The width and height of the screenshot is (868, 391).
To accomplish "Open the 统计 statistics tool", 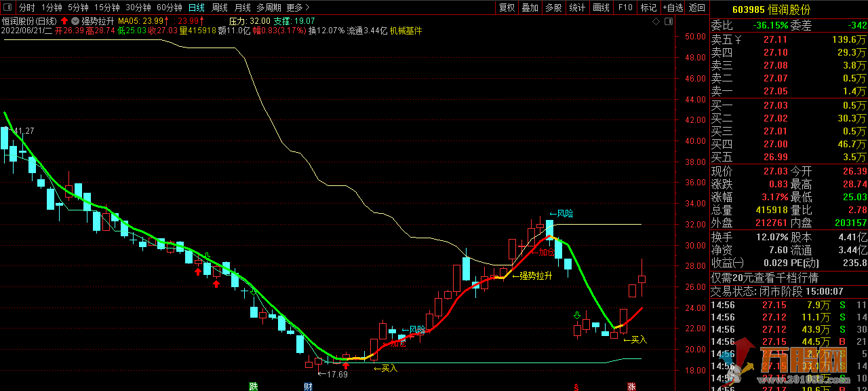I will pyautogui.click(x=577, y=7).
